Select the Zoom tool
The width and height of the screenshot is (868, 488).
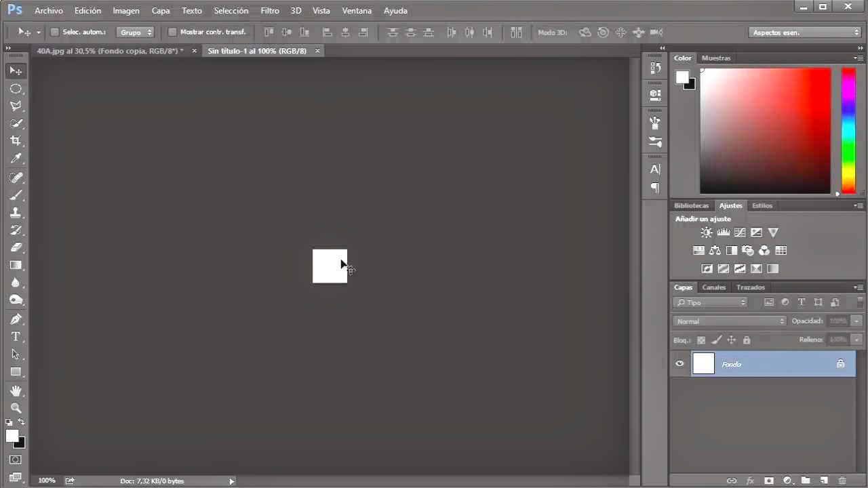[x=16, y=409]
